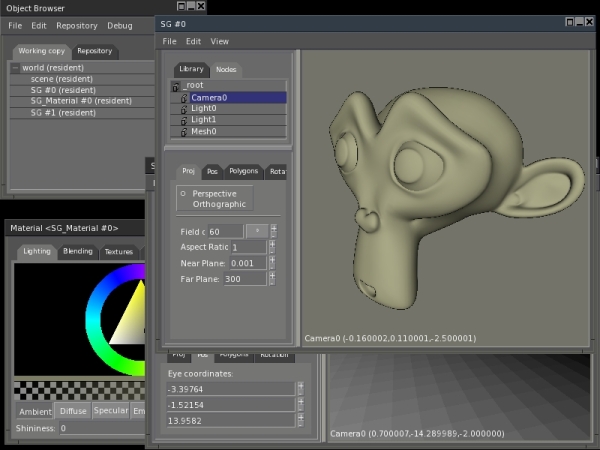Switch to the Nodes tab
The width and height of the screenshot is (600, 450).
coord(226,69)
